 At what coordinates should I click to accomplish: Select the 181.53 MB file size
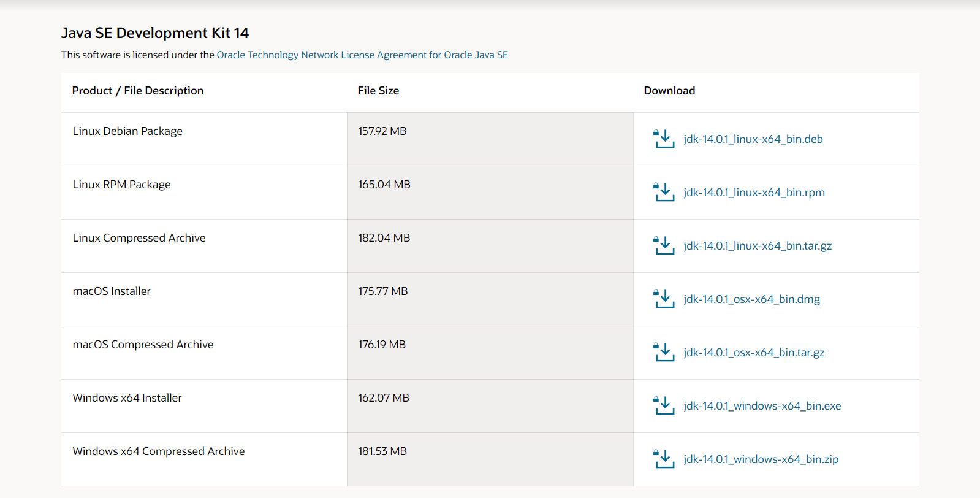tap(382, 451)
